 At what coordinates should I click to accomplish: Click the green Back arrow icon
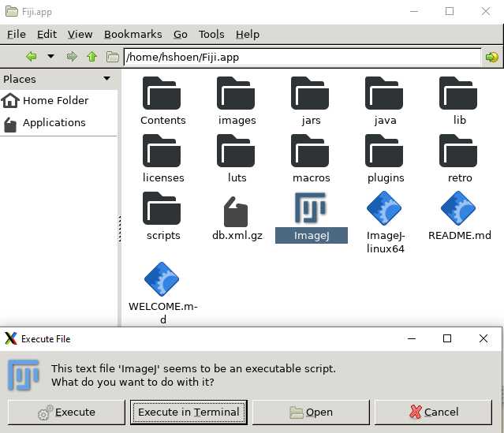tap(32, 57)
